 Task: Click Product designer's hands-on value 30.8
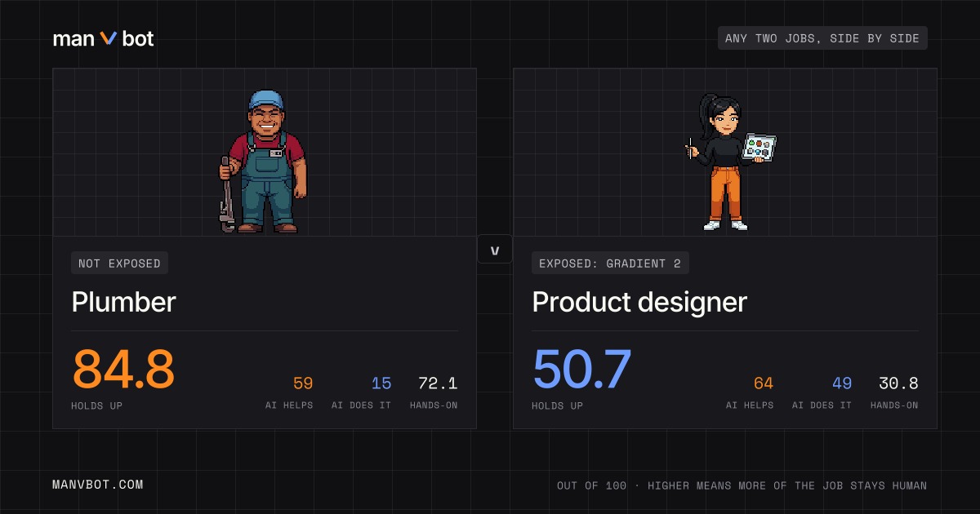pyautogui.click(x=898, y=383)
